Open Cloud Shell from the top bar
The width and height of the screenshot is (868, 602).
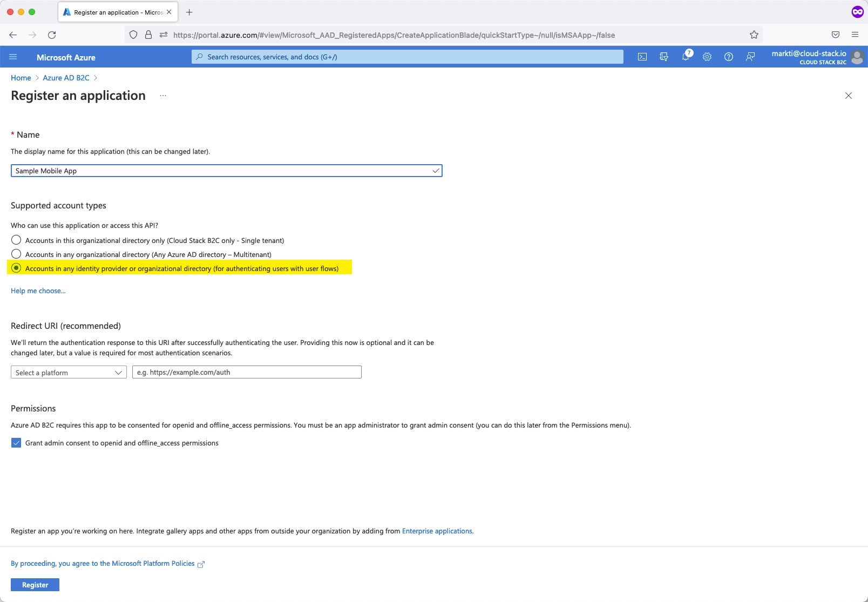click(642, 57)
